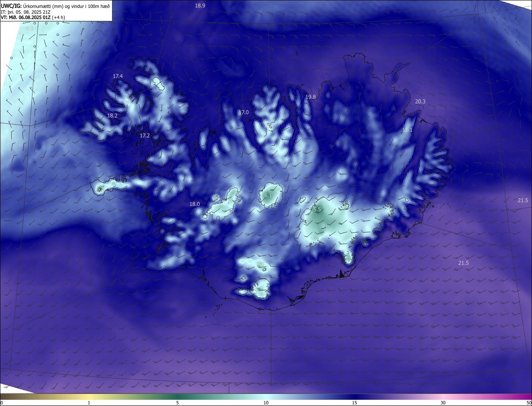
Task: Click the legend label 30
Action: tap(443, 403)
